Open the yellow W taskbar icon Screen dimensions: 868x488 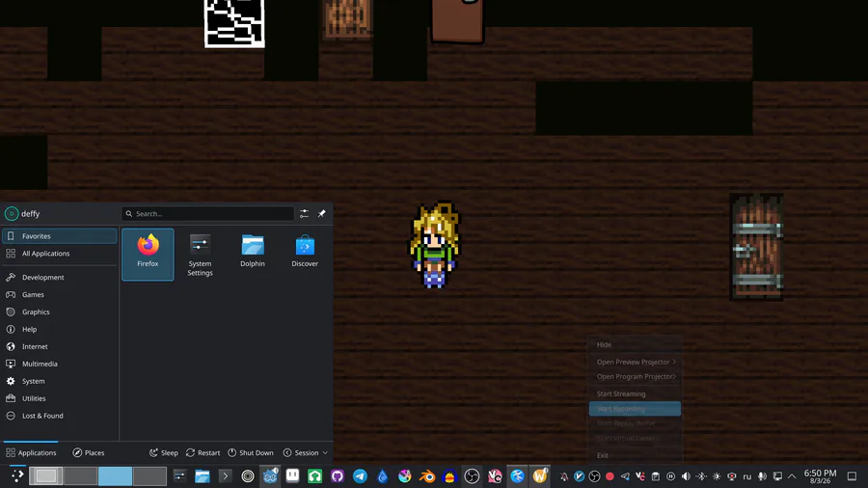point(540,475)
